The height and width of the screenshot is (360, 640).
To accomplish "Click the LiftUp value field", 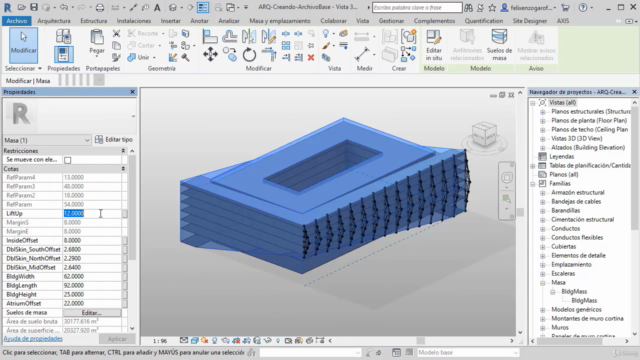I will (92, 213).
